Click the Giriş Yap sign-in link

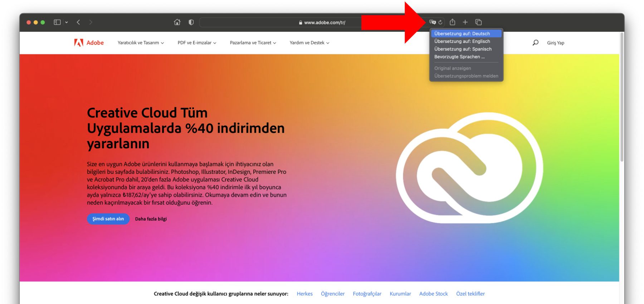point(556,43)
